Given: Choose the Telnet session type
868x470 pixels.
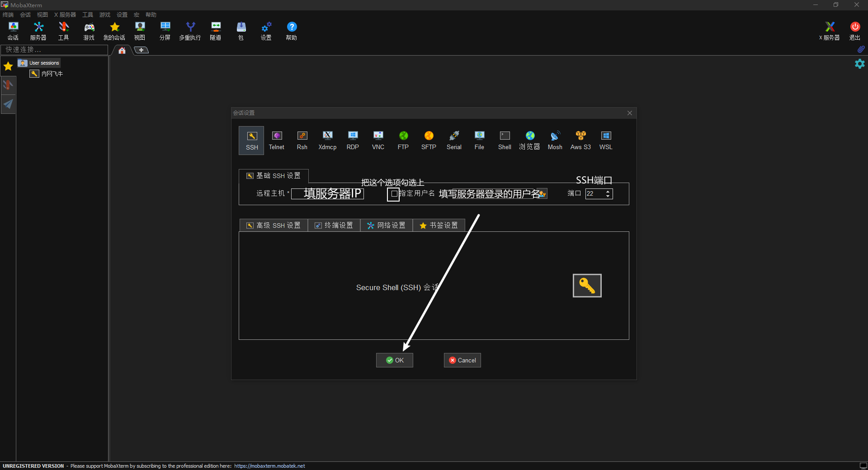Looking at the screenshot, I should (277, 141).
